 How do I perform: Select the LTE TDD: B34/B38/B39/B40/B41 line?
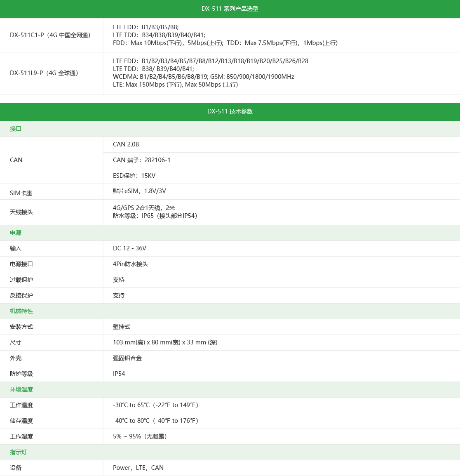point(159,35)
